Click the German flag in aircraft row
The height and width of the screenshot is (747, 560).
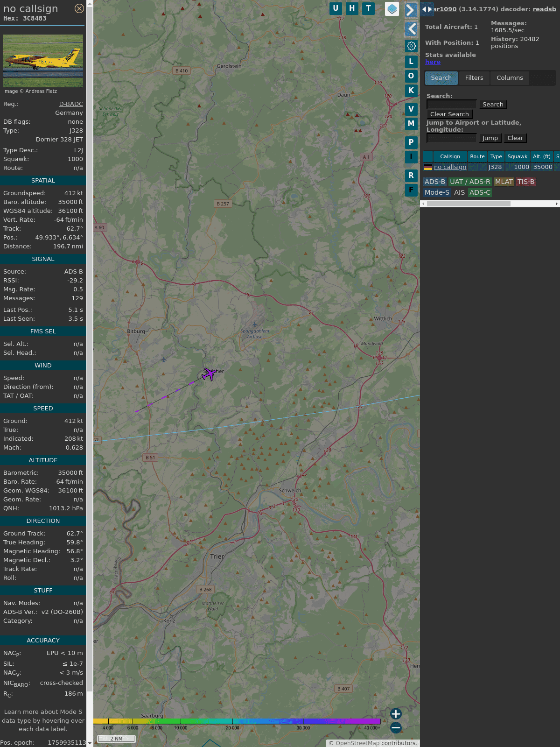(428, 167)
